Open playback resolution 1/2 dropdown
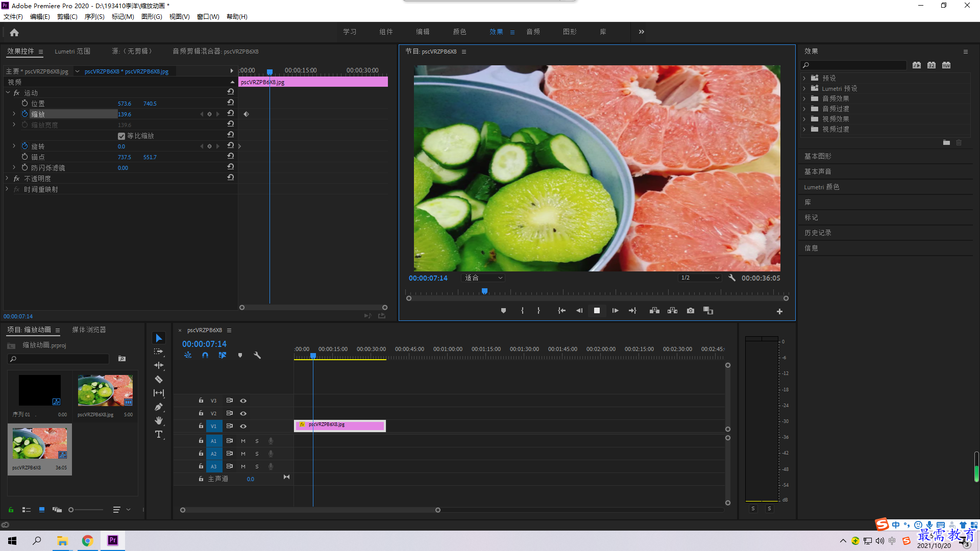The image size is (980, 551). 700,278
